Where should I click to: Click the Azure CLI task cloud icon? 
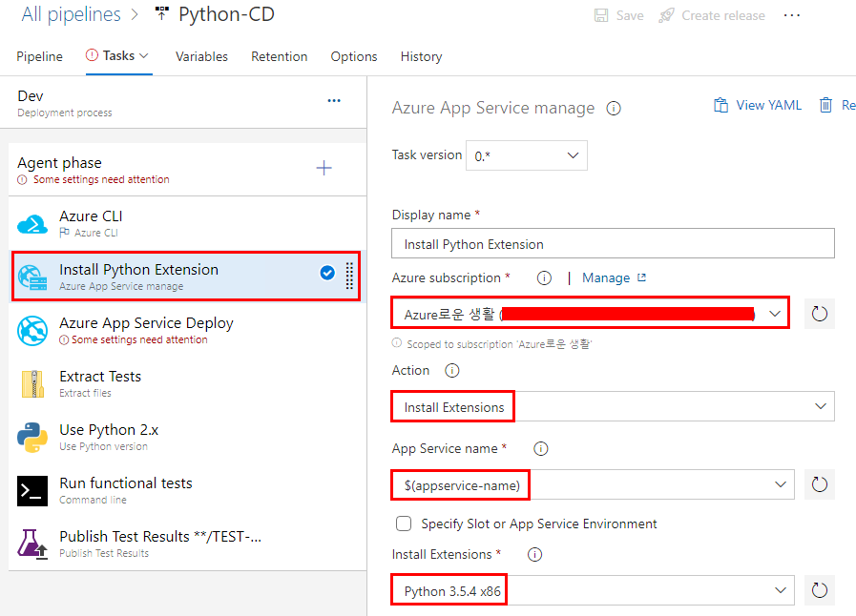pyautogui.click(x=32, y=224)
